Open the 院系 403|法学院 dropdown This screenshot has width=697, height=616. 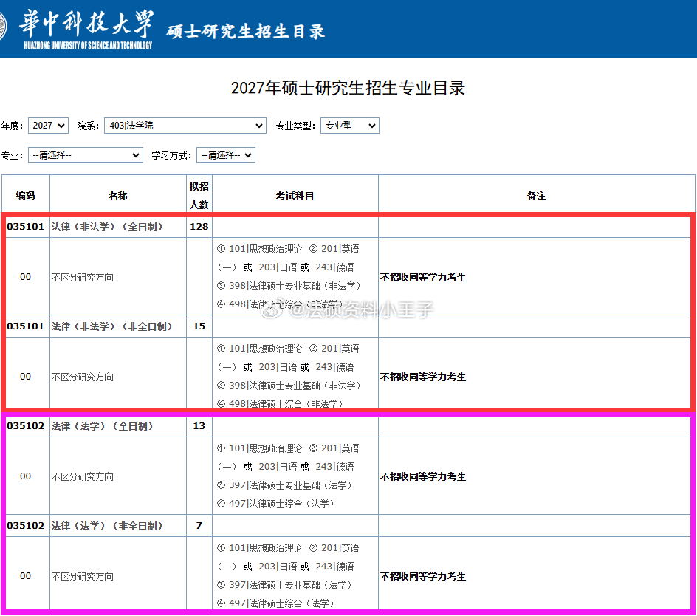[185, 126]
